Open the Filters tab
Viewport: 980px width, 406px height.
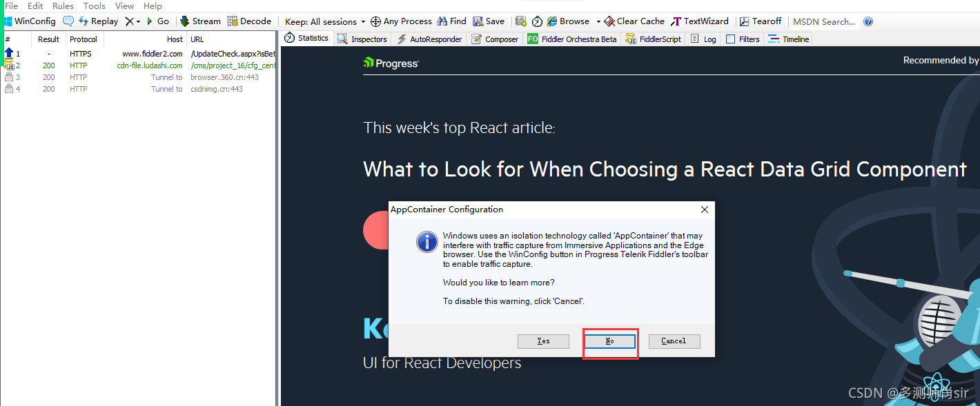[743, 39]
